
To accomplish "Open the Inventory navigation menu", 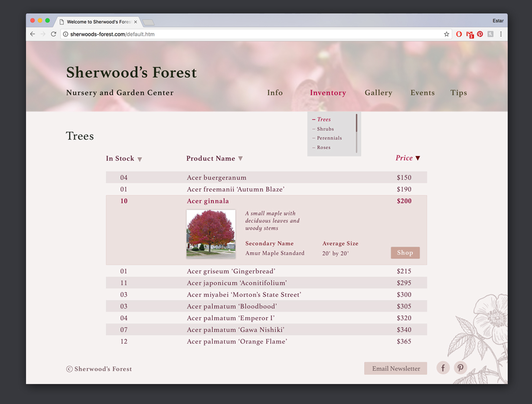I will [328, 93].
